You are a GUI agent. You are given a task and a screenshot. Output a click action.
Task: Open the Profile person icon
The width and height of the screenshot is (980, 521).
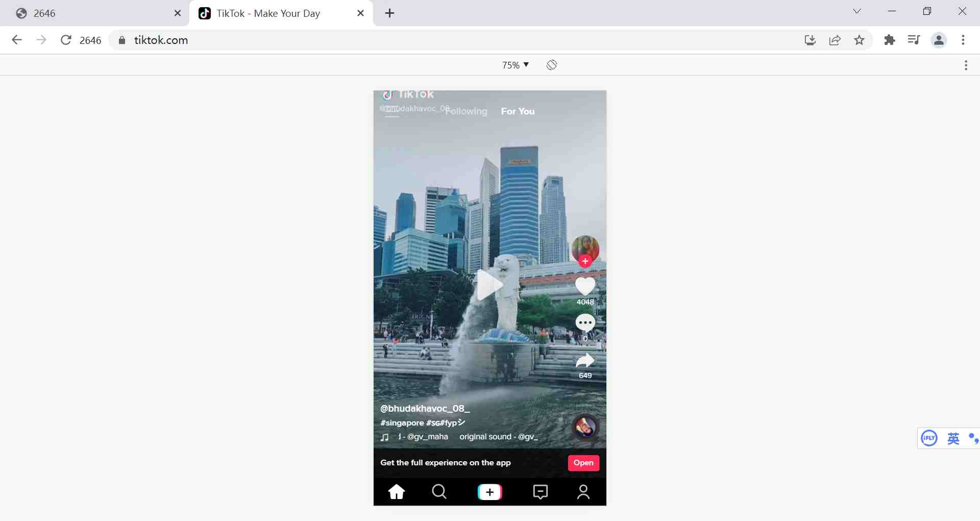coord(583,492)
